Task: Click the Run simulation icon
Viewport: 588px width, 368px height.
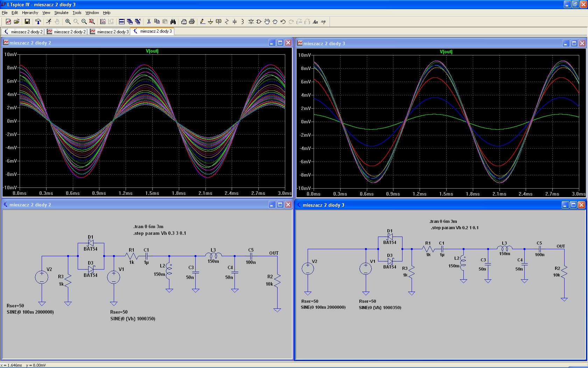Action: pyautogui.click(x=49, y=22)
